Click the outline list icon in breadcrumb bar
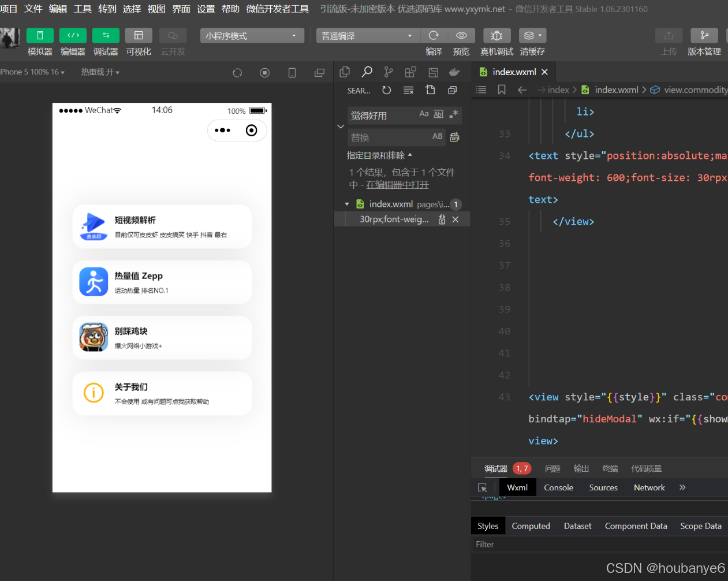The height and width of the screenshot is (581, 728). pos(481,90)
